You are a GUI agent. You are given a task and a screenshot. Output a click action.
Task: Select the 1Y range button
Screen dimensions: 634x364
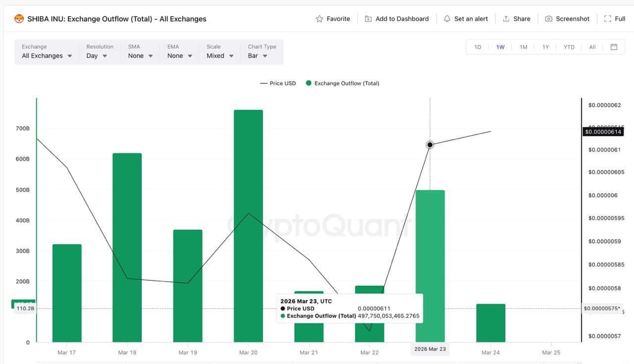(545, 47)
